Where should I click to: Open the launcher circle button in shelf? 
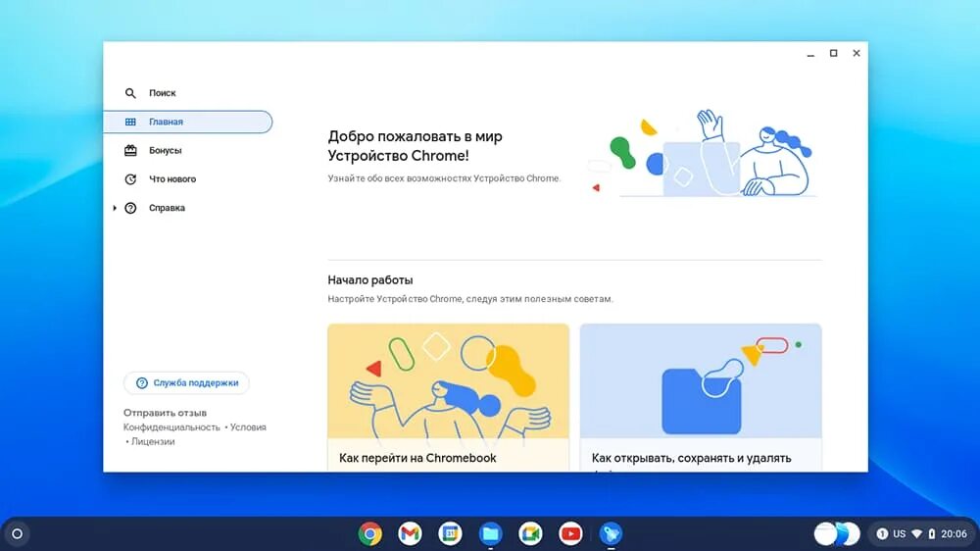coord(18,534)
